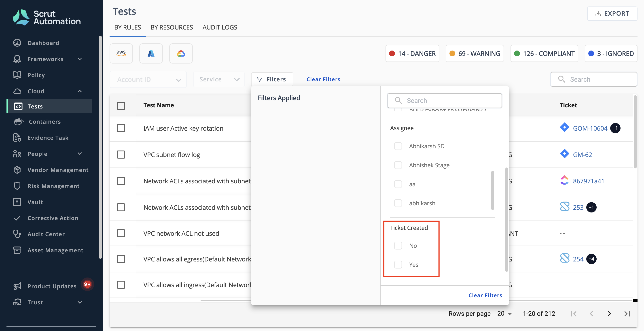
Task: Open Risk Management shield icon
Action: click(x=17, y=186)
